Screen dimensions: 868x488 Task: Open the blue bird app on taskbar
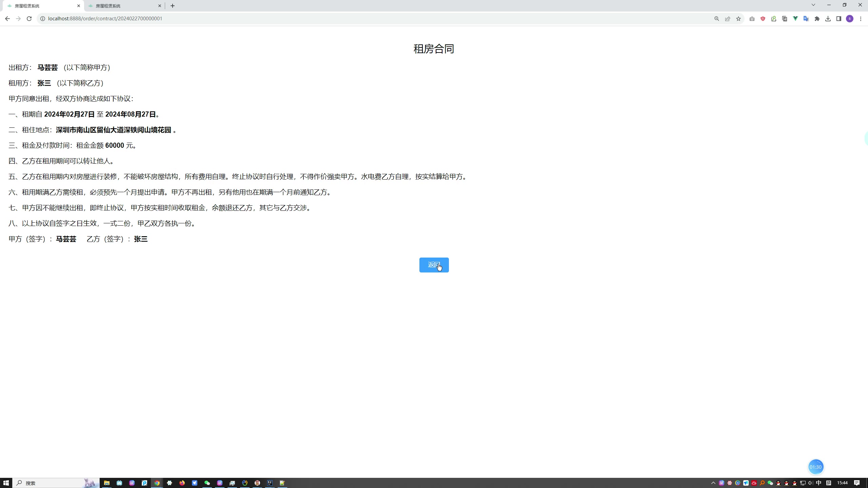(x=195, y=483)
